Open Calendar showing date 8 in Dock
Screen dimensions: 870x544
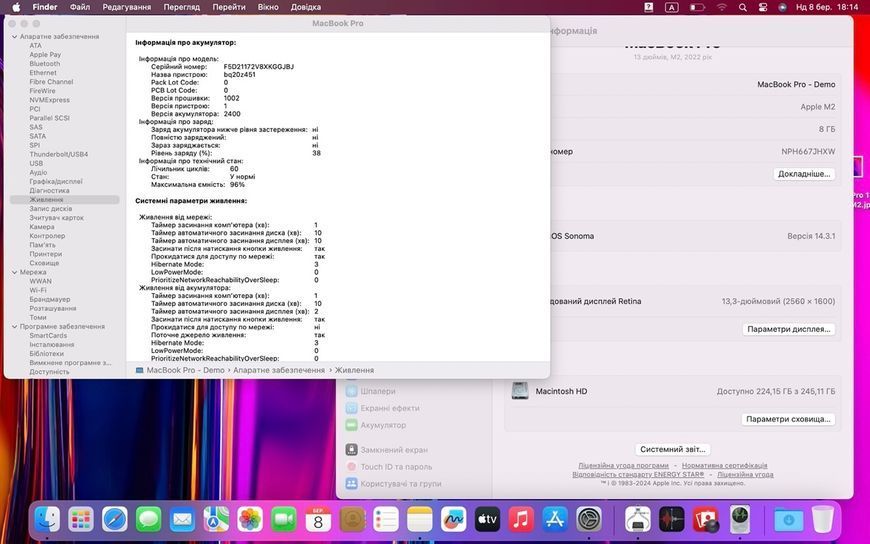(318, 520)
